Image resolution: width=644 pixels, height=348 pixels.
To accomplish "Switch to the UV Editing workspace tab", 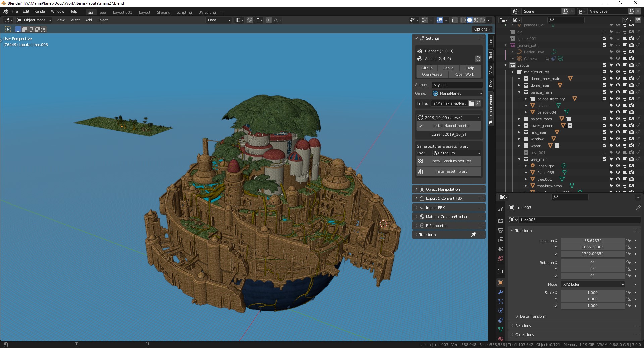I will pyautogui.click(x=207, y=12).
